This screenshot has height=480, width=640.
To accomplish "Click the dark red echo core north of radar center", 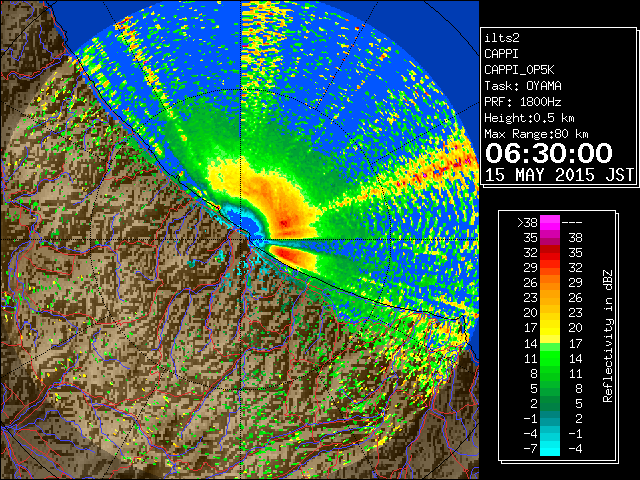I will [284, 223].
